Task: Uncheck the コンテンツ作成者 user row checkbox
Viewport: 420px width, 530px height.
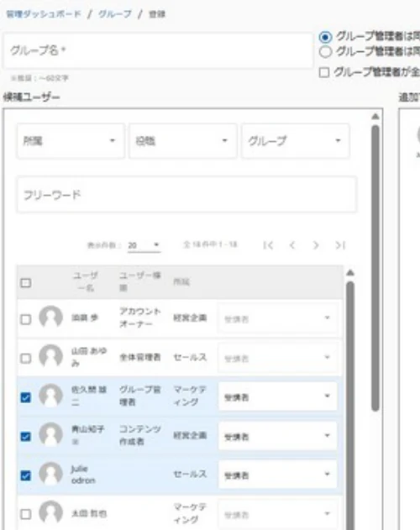Action: [x=26, y=437]
